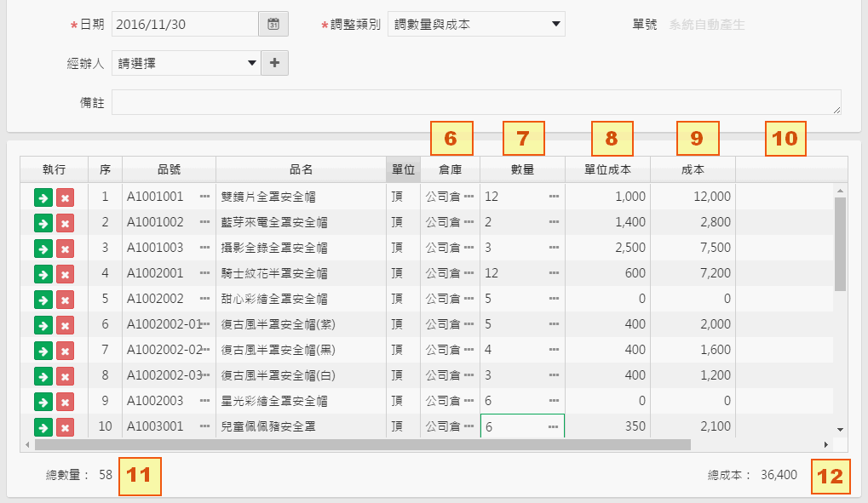
Task: Delete row 7 A1002002-02 red X
Action: click(66, 351)
